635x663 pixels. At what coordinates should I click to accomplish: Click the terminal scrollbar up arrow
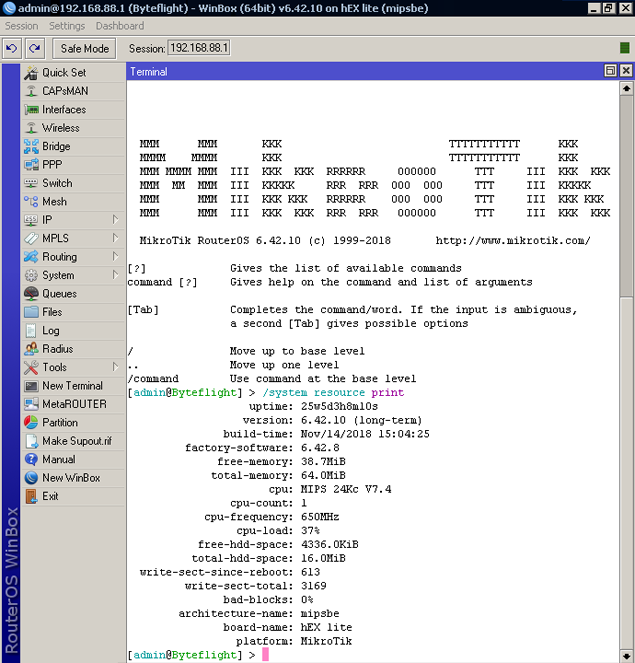click(626, 89)
